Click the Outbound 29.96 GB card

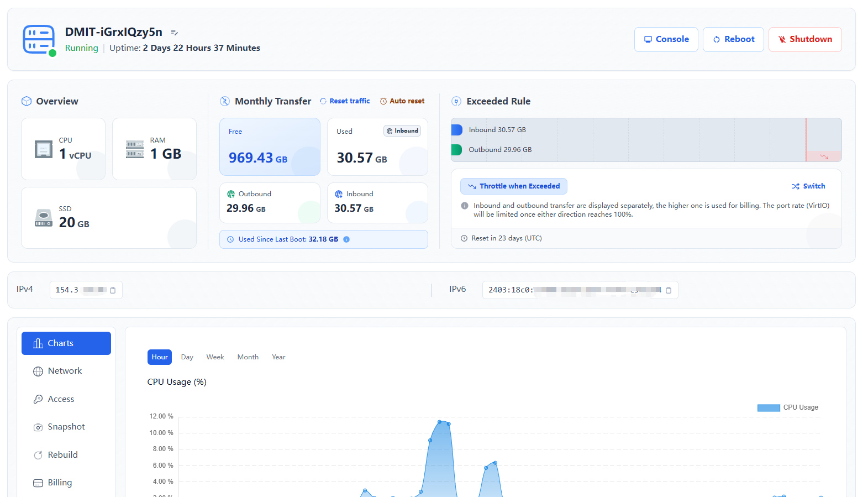[270, 203]
